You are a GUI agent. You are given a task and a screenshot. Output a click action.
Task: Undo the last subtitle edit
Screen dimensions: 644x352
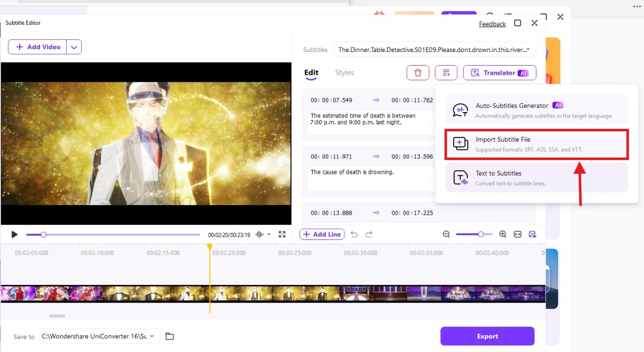click(354, 234)
